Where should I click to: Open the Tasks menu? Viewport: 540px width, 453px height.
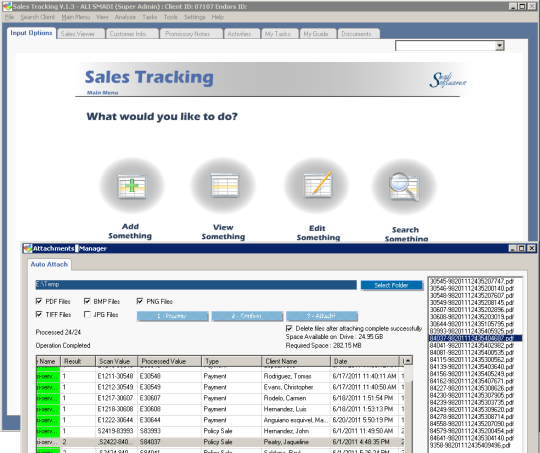pos(149,17)
